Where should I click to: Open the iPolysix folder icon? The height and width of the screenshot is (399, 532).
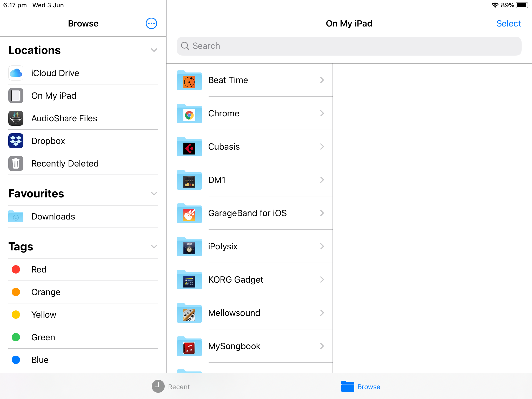189,247
